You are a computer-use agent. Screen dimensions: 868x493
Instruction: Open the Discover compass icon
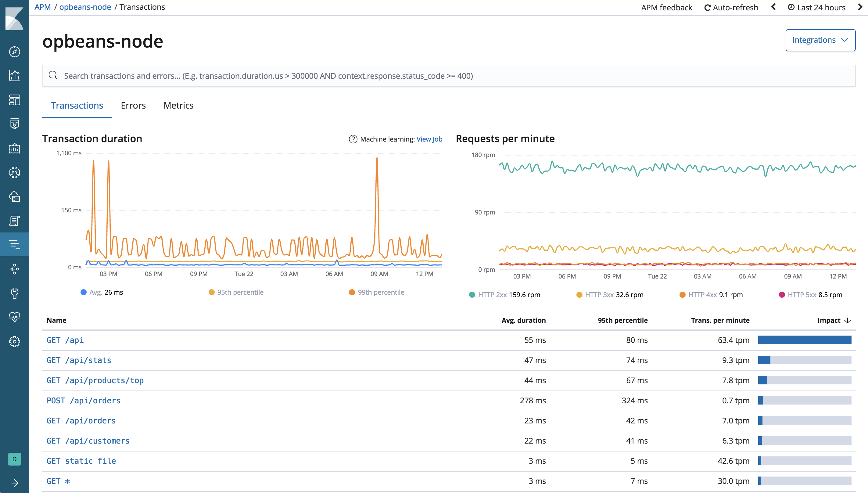pyautogui.click(x=15, y=52)
